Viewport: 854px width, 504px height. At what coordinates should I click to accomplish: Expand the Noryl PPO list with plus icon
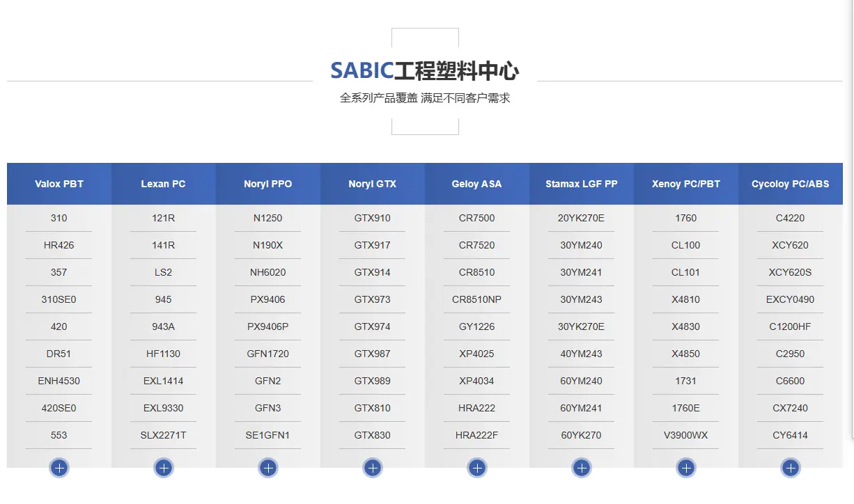(268, 468)
